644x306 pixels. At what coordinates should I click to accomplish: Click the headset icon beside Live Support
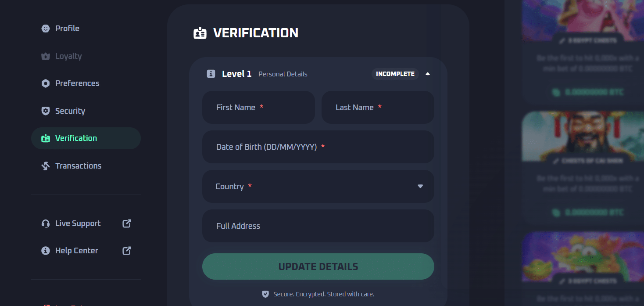pos(45,223)
